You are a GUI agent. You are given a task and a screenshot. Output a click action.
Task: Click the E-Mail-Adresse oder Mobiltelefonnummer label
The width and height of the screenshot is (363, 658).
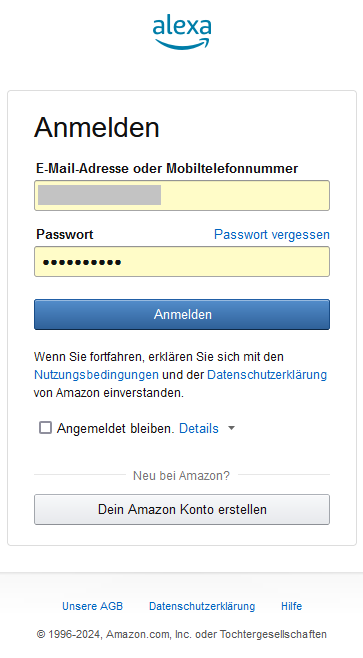(167, 169)
